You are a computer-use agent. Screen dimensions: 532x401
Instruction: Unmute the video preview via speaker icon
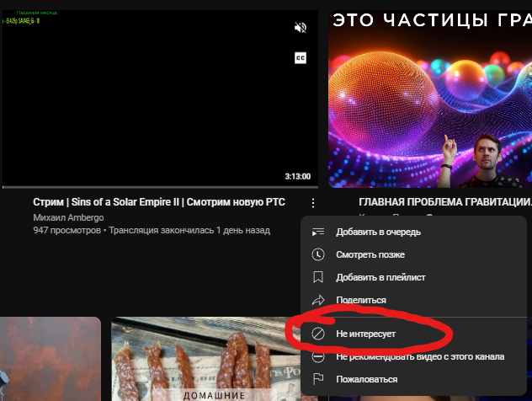coord(301,28)
